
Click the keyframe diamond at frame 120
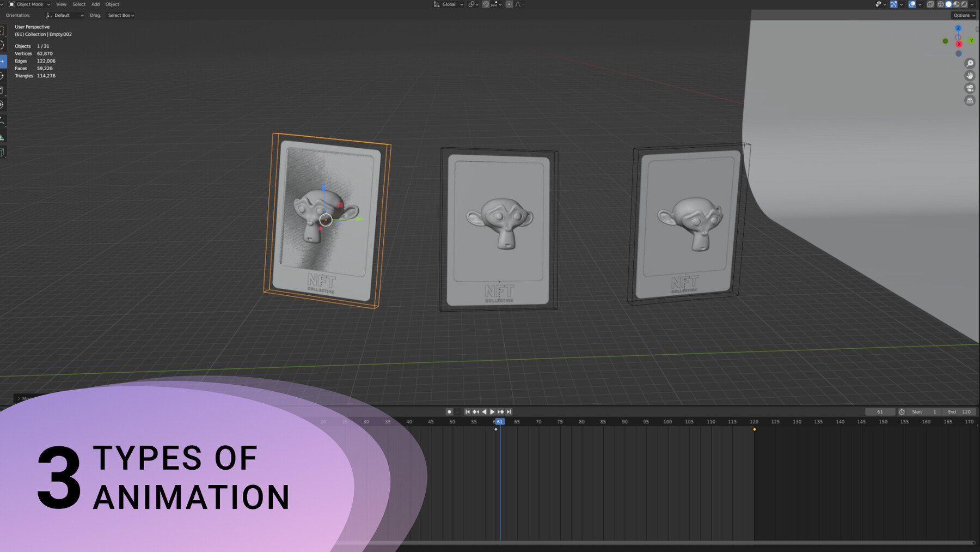pyautogui.click(x=754, y=429)
